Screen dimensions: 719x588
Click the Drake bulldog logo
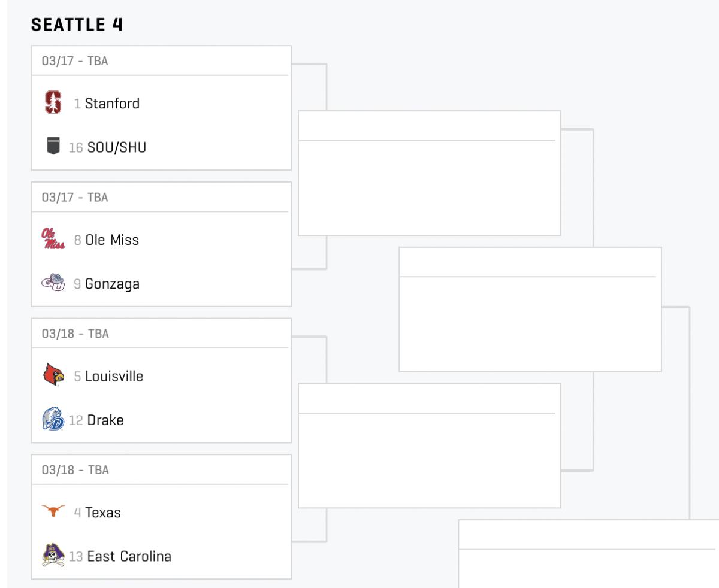(53, 419)
